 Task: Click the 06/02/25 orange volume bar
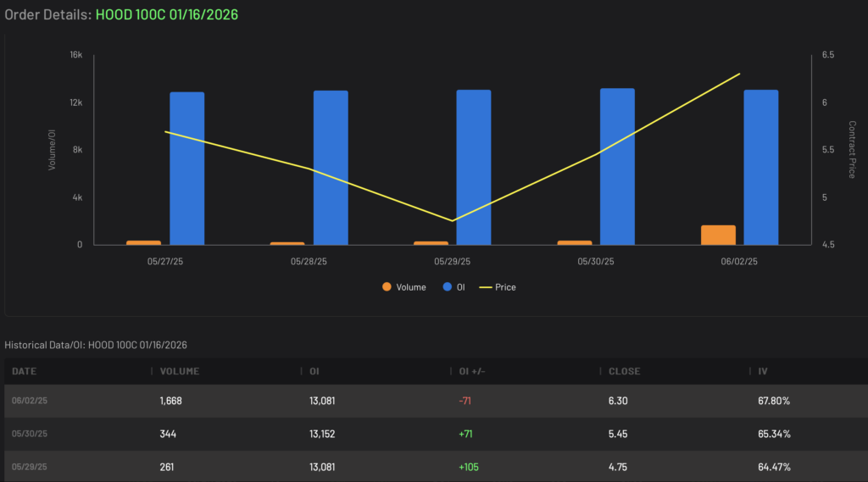tap(719, 235)
